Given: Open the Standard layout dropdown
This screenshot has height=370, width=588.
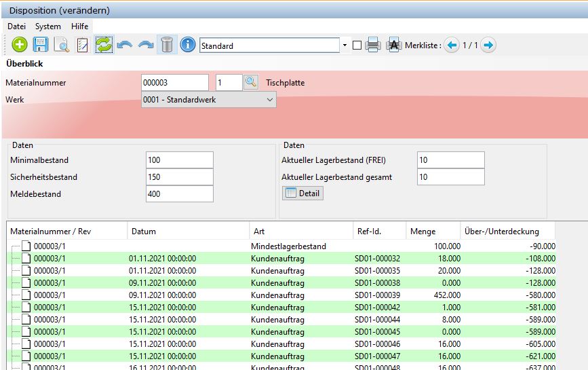Looking at the screenshot, I should [345, 46].
